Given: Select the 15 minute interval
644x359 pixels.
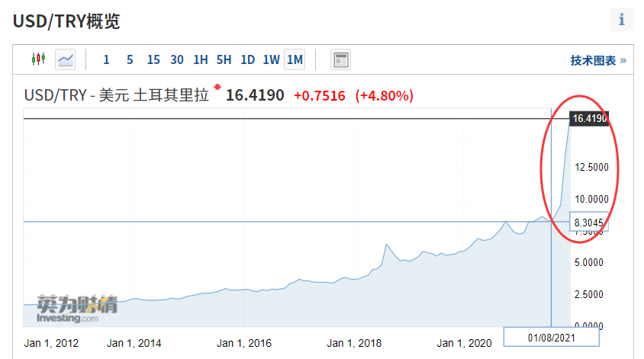Looking at the screenshot, I should pyautogui.click(x=153, y=59).
